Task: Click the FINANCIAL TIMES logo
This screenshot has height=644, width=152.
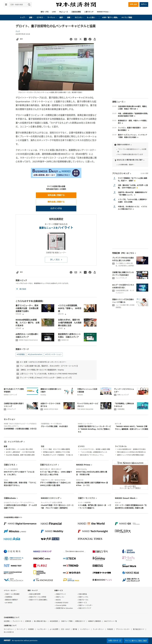Action: click(90, 539)
